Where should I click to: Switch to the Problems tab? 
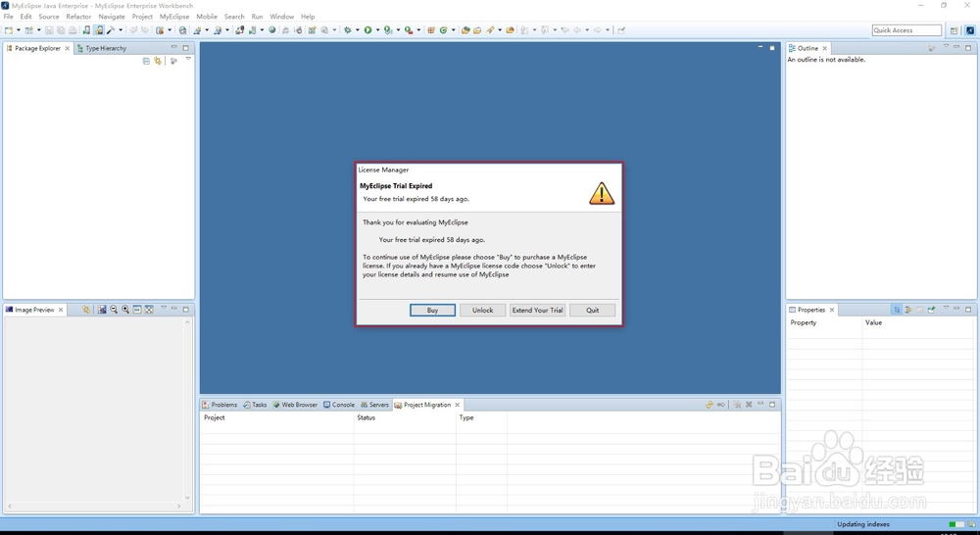(220, 405)
